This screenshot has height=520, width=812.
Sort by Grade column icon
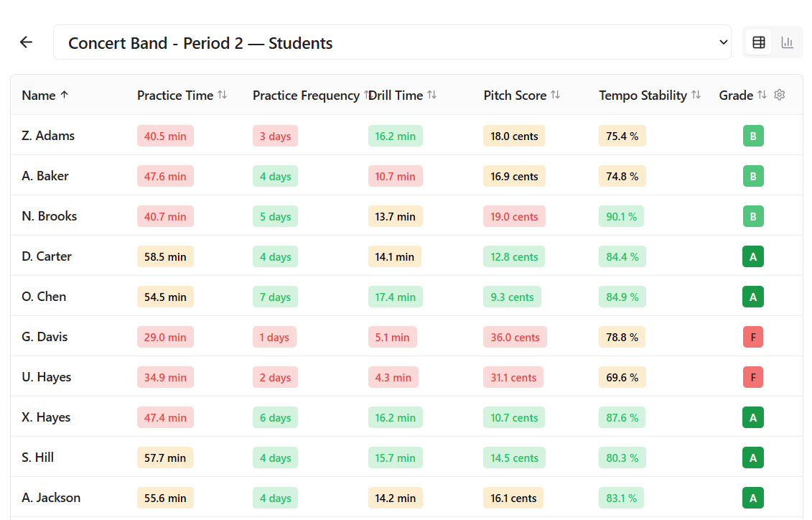762,95
